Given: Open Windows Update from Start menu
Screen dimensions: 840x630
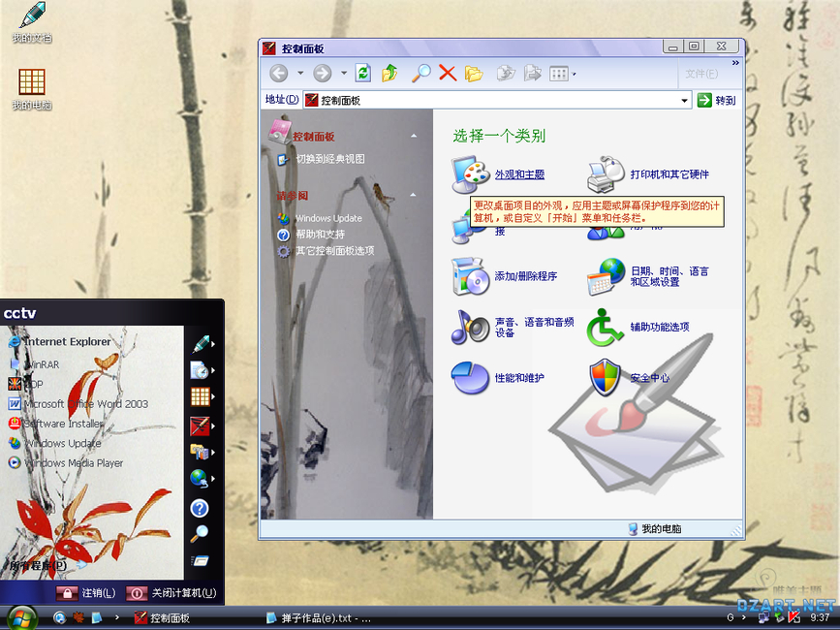Looking at the screenshot, I should (x=54, y=443).
